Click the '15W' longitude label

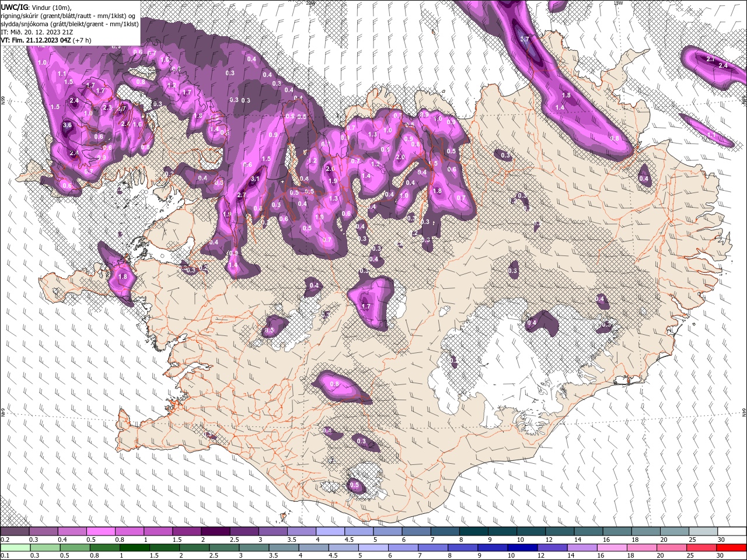(618, 2)
